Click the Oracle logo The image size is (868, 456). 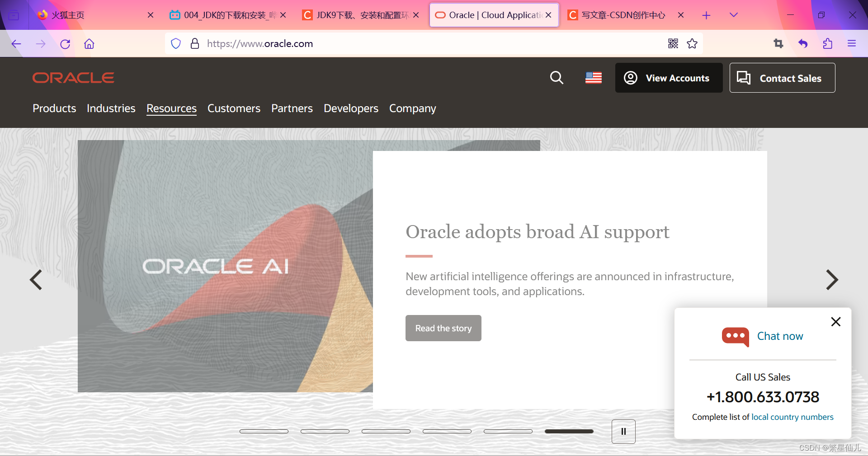click(73, 78)
